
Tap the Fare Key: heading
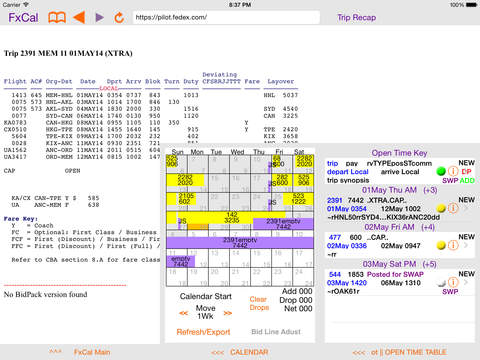pos(21,219)
